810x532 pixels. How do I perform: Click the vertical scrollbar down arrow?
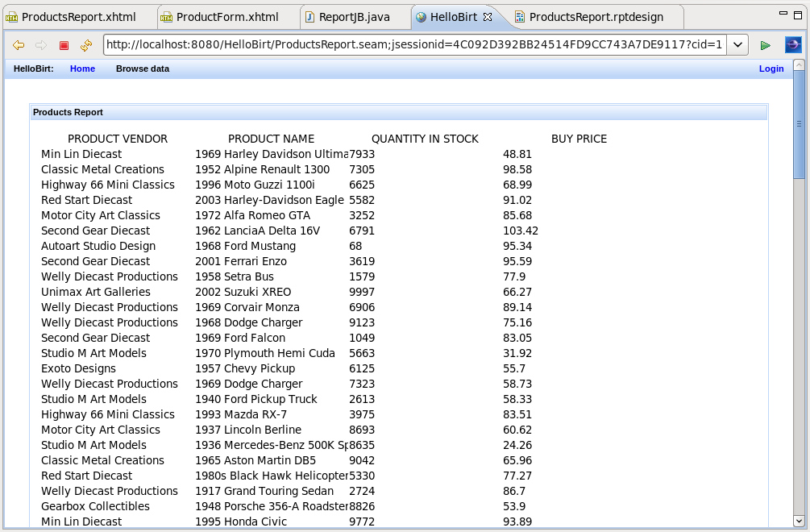click(x=799, y=521)
